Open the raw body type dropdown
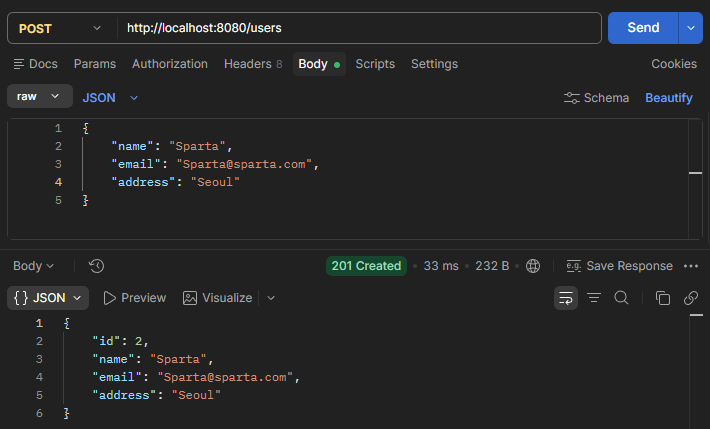The height and width of the screenshot is (429, 710). [40, 96]
